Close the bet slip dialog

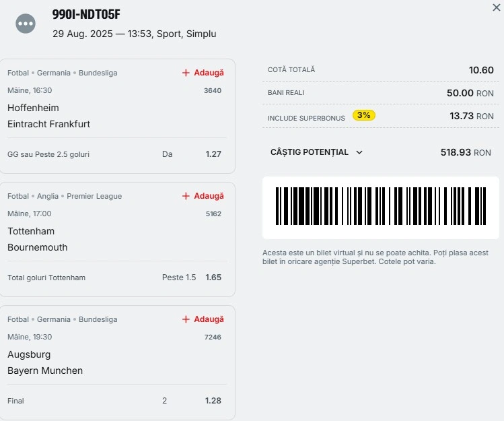click(x=497, y=7)
